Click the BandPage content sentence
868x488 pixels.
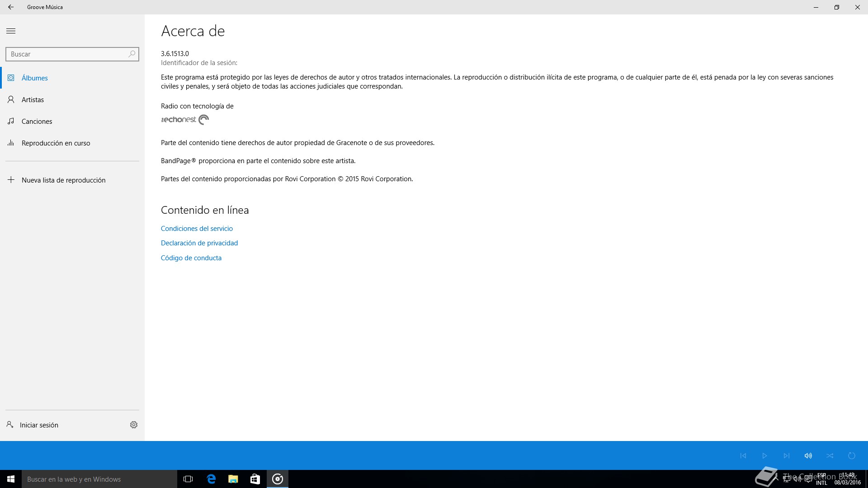click(258, 161)
